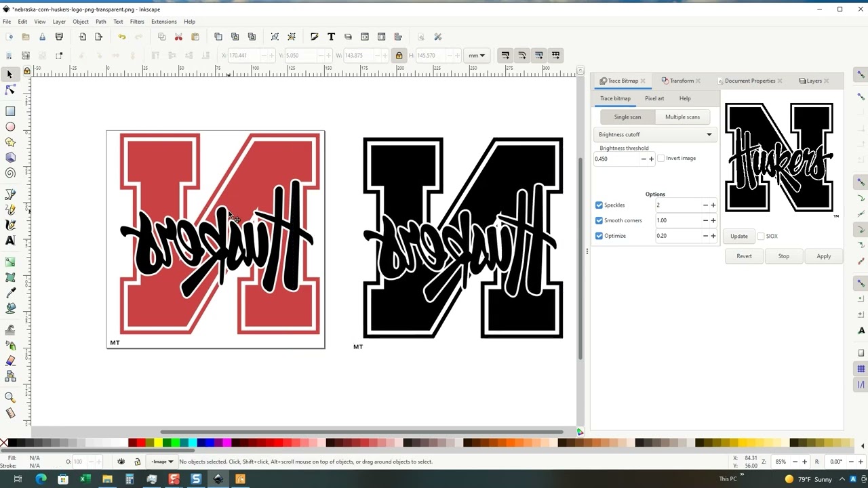868x488 pixels.
Task: Select the Star and polygon tool
Action: tap(10, 142)
